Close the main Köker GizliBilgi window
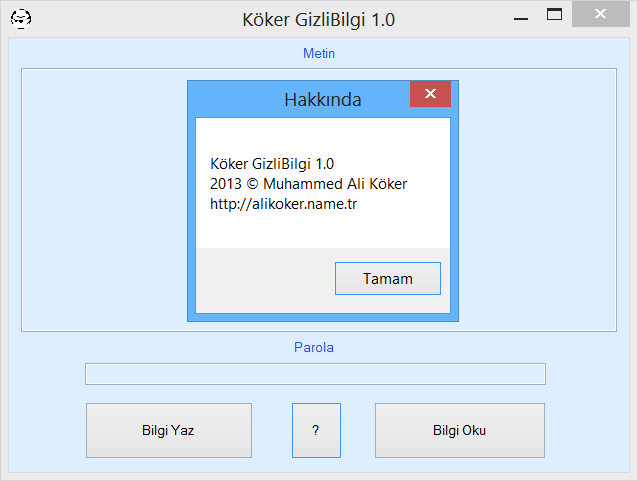This screenshot has height=481, width=638. (x=600, y=16)
